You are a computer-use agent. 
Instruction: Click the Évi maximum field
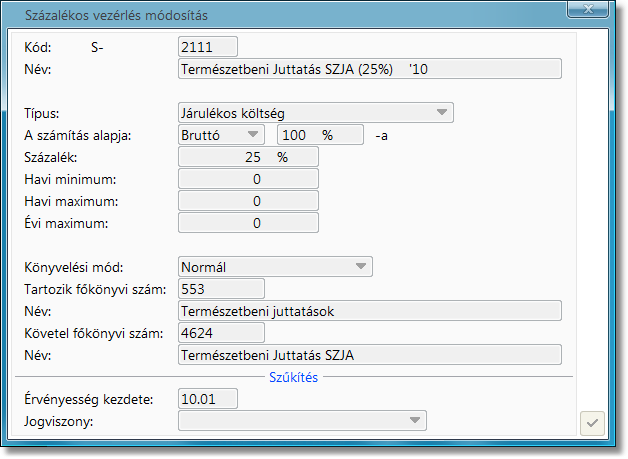click(247, 223)
